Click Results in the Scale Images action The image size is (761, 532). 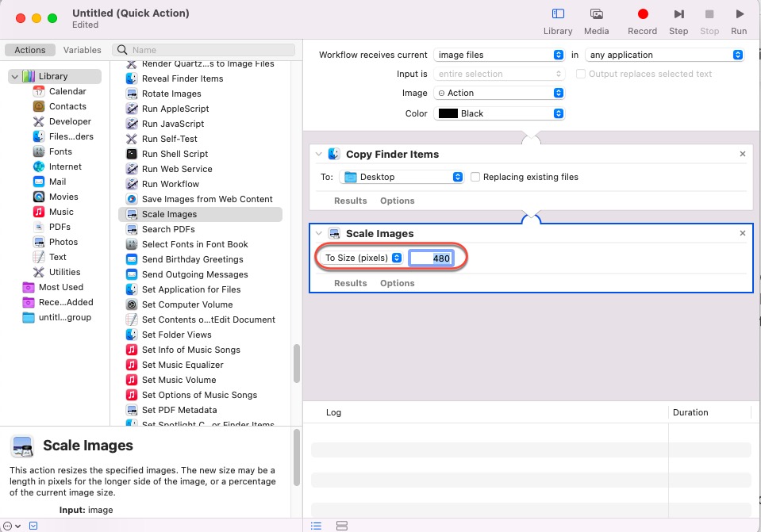tap(350, 282)
